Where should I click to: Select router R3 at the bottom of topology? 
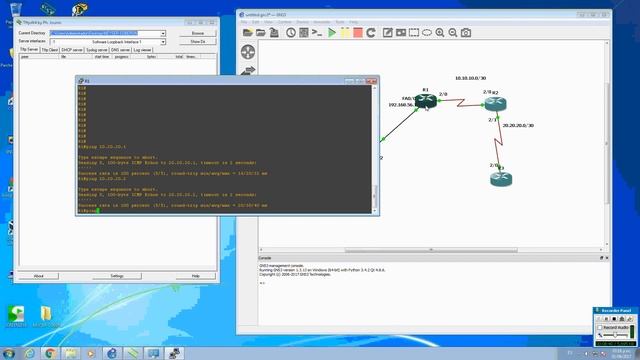coord(501,179)
